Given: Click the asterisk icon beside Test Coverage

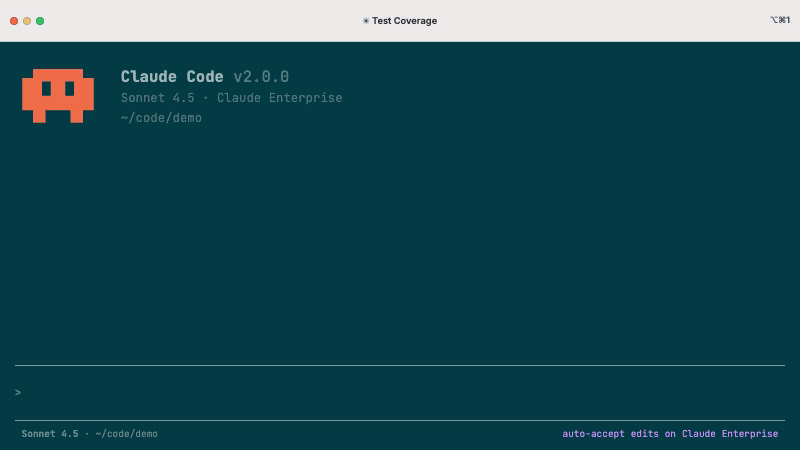Looking at the screenshot, I should click(x=366, y=21).
